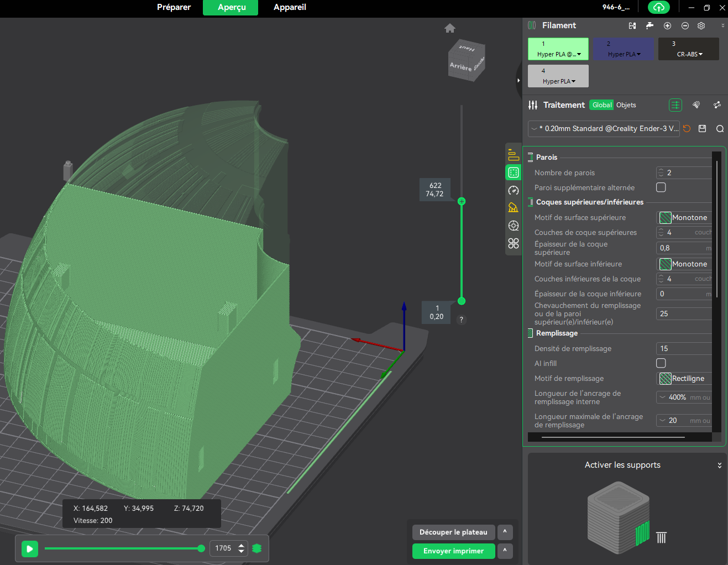Edit Épaisseur de la coque supérieure field

click(x=684, y=248)
